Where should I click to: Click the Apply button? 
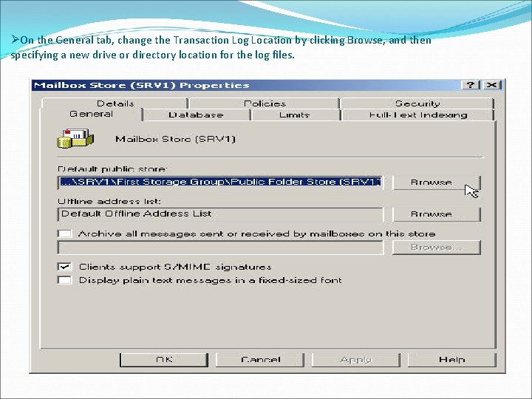pos(356,360)
